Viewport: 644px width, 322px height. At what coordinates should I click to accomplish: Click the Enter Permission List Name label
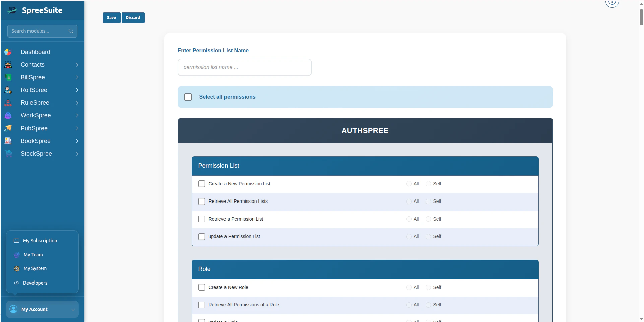click(x=213, y=51)
